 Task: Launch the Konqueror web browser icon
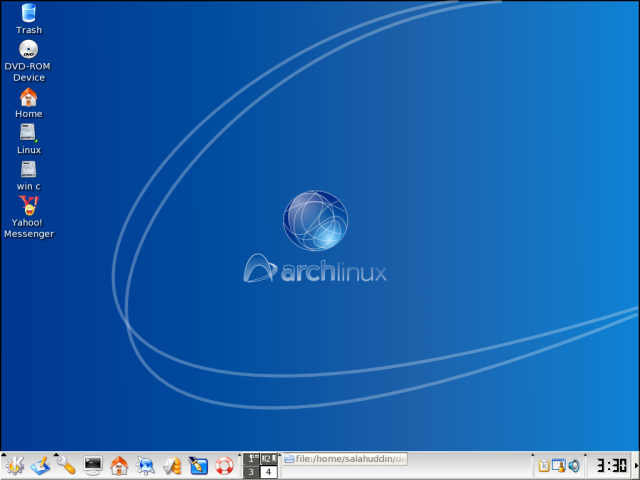click(145, 466)
